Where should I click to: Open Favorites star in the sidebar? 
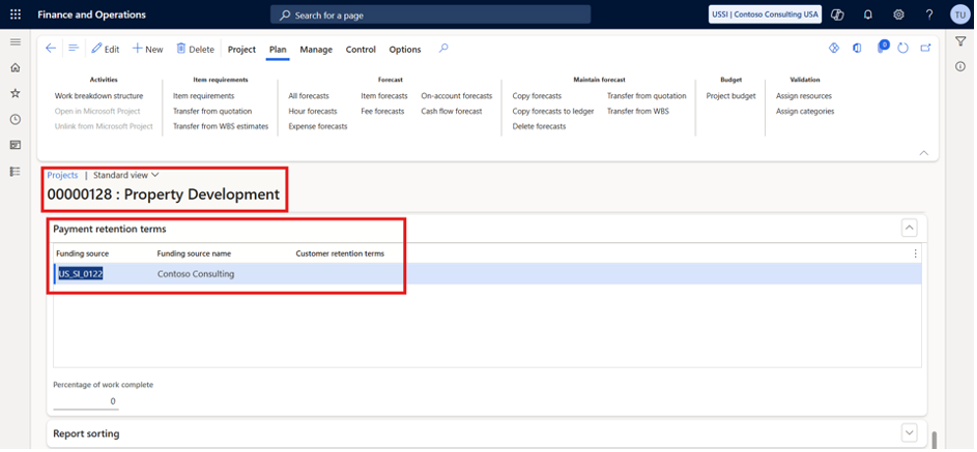tap(16, 93)
